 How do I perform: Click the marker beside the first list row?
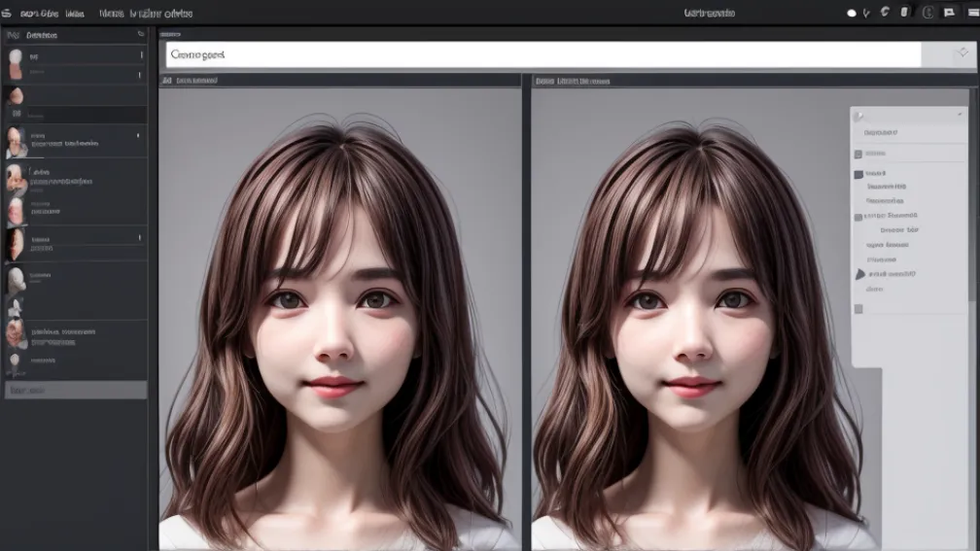click(x=141, y=55)
